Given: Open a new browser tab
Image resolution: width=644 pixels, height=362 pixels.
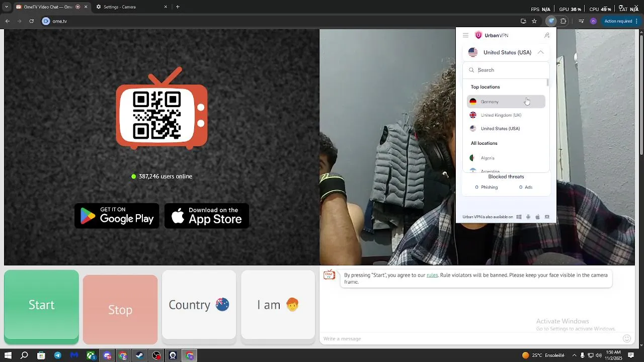Looking at the screenshot, I should (x=178, y=7).
